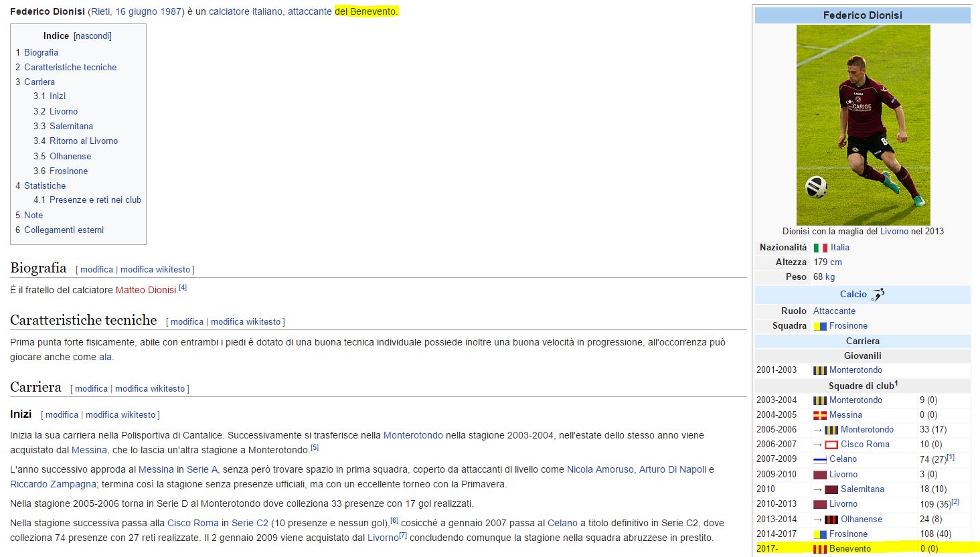
Task: Click the Olhanense flag icon
Action: point(831,520)
